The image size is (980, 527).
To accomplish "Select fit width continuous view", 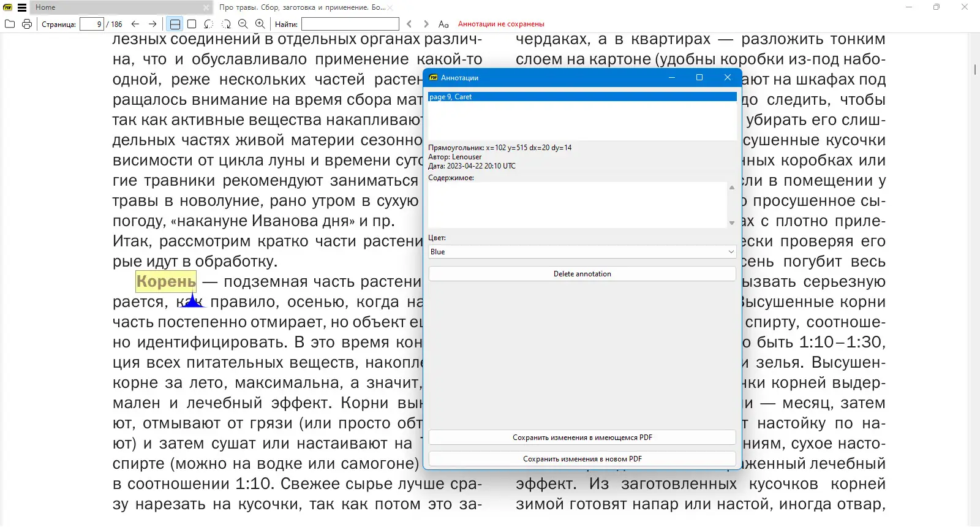I will [x=175, y=24].
